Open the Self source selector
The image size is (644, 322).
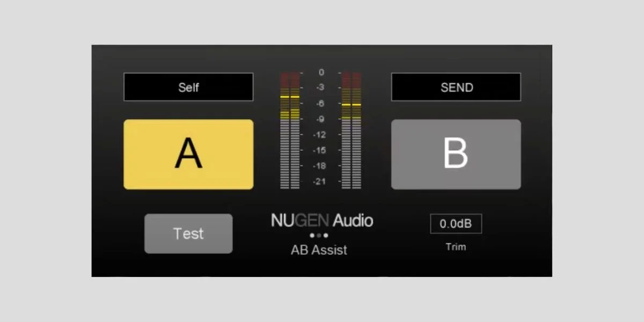tap(188, 87)
